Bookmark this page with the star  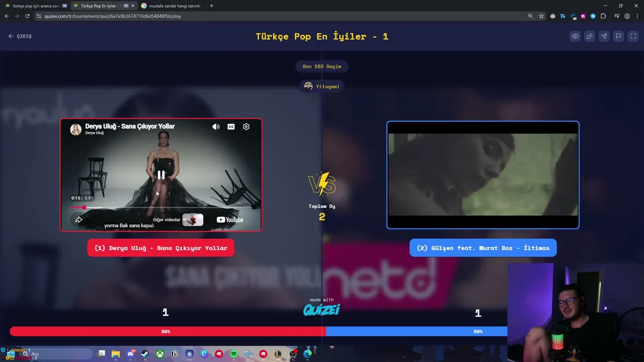[541, 16]
